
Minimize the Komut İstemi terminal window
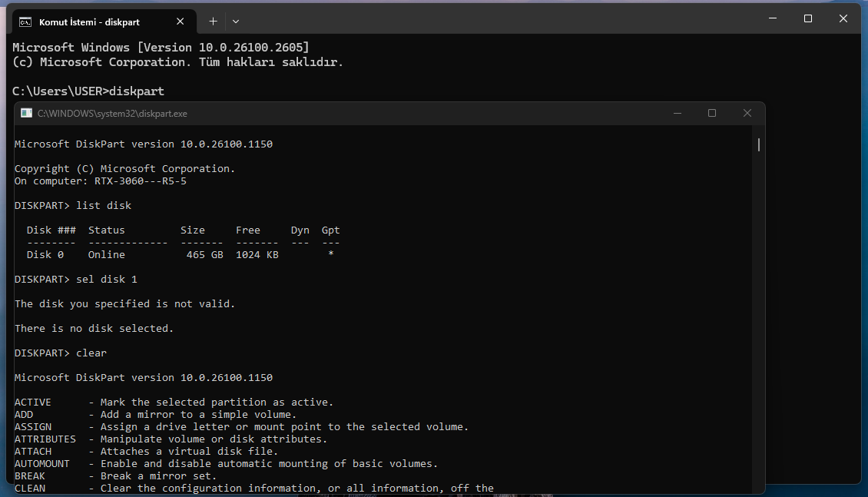pyautogui.click(x=773, y=18)
